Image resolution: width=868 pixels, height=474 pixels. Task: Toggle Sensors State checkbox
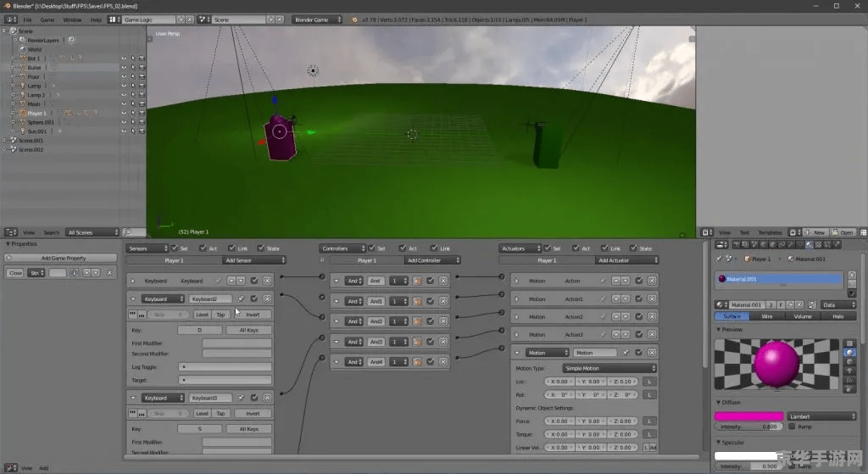point(260,248)
